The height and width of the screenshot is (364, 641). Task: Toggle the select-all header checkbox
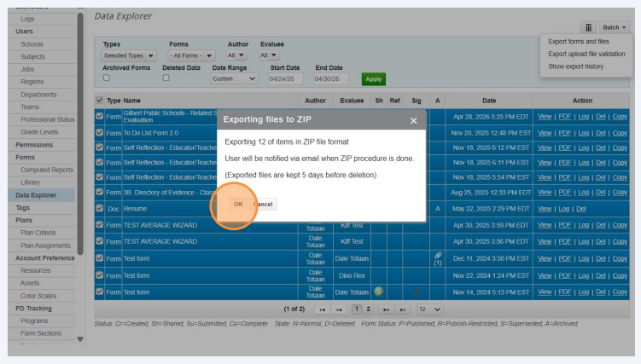pos(99,100)
